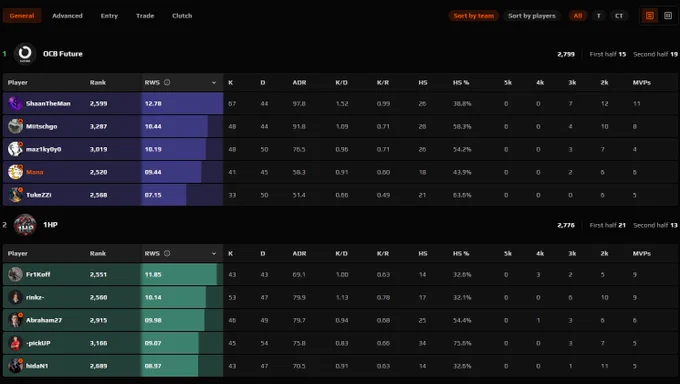Open the Advanced stats tab
This screenshot has height=384, width=680.
pos(67,16)
